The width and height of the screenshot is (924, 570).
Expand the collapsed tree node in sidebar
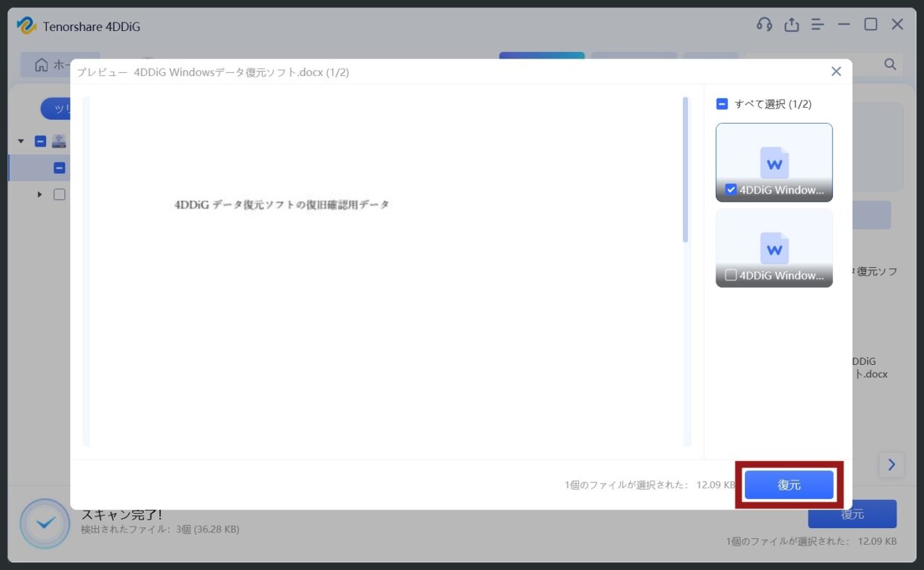(x=40, y=194)
